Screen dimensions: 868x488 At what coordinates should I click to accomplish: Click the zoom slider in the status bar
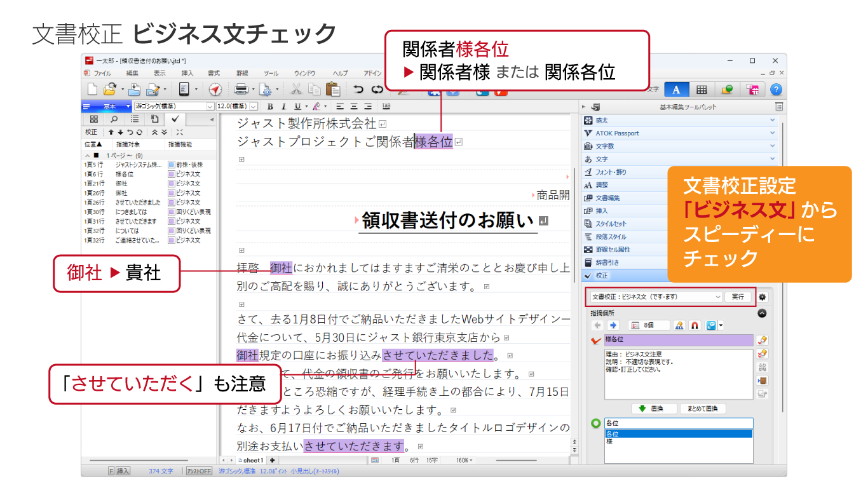coord(516,460)
